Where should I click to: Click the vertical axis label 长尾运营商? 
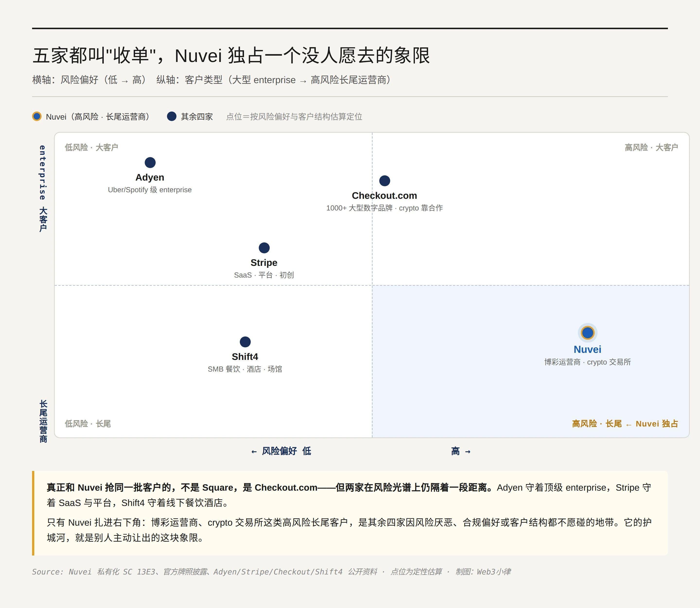coord(43,421)
